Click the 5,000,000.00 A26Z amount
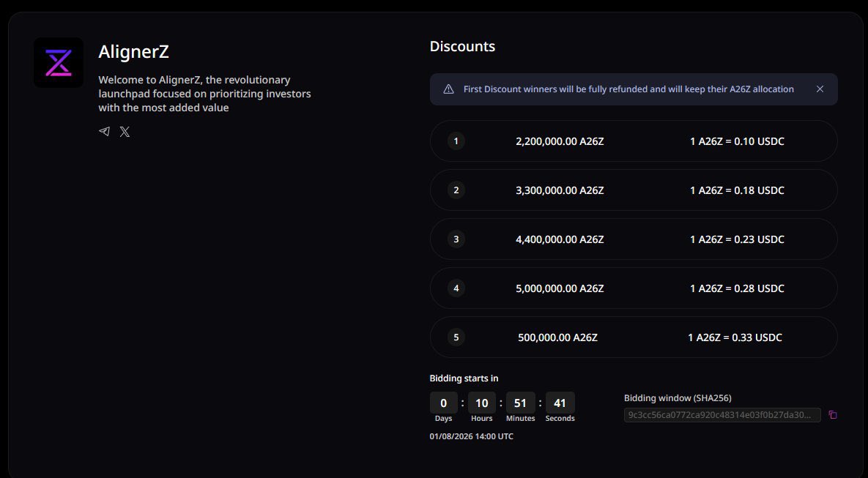Screen dimensions: 868x478 (560, 288)
